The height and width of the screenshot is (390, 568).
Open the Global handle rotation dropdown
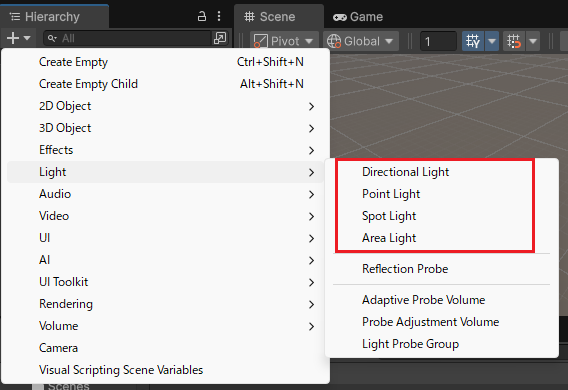click(x=361, y=41)
